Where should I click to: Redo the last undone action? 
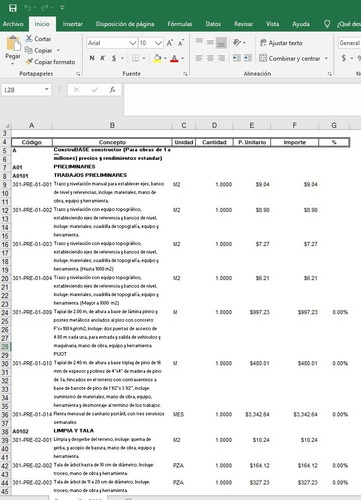(44, 8)
